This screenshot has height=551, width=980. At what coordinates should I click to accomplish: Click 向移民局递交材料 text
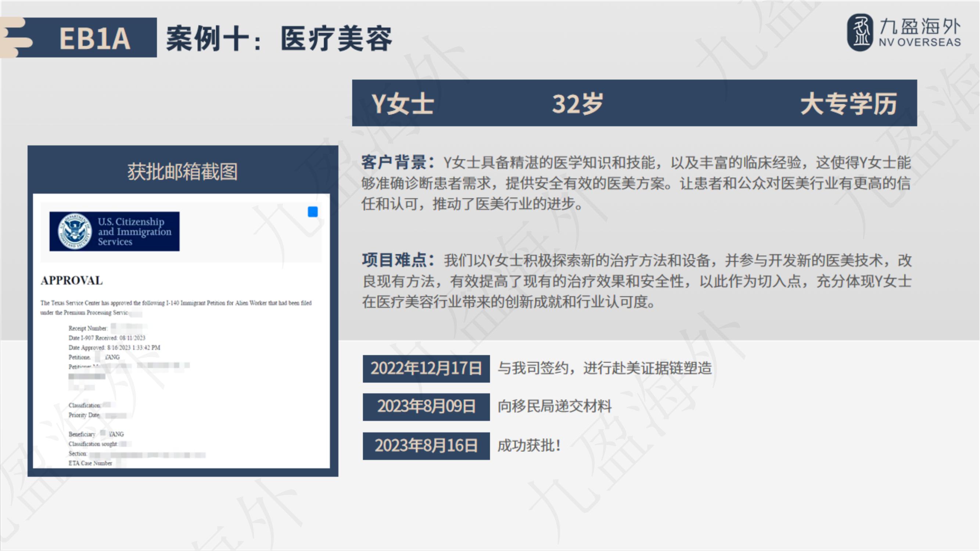click(555, 407)
